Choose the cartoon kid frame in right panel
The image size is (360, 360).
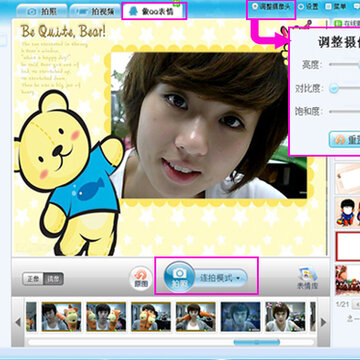347,212
